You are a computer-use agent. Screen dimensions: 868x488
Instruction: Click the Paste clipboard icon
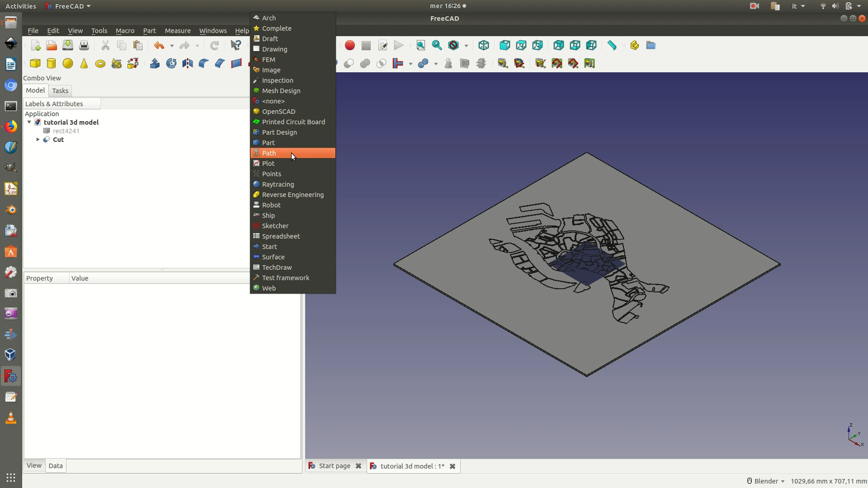138,46
